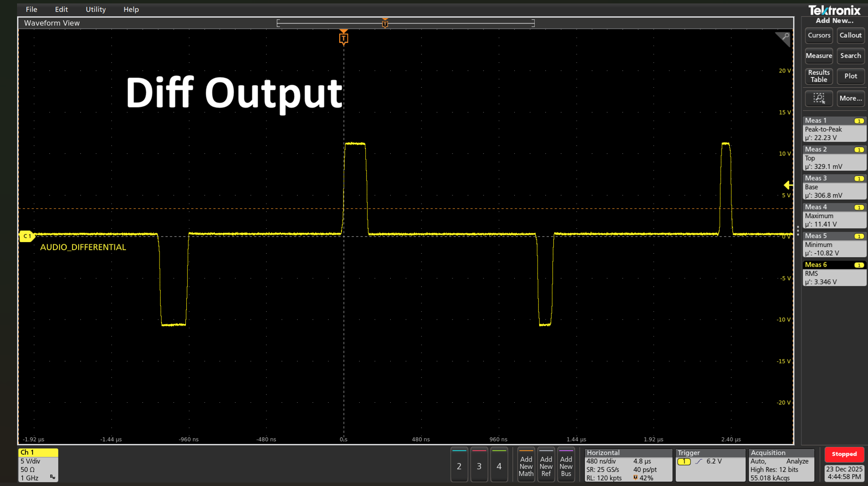Select the C1 waveform handle
This screenshot has width=868, height=486.
pyautogui.click(x=27, y=236)
